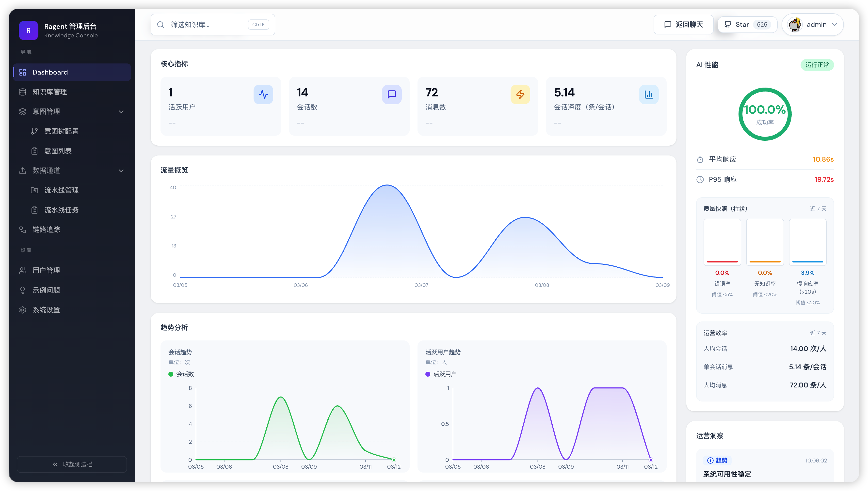Click the GitHub Star button

(x=747, y=25)
